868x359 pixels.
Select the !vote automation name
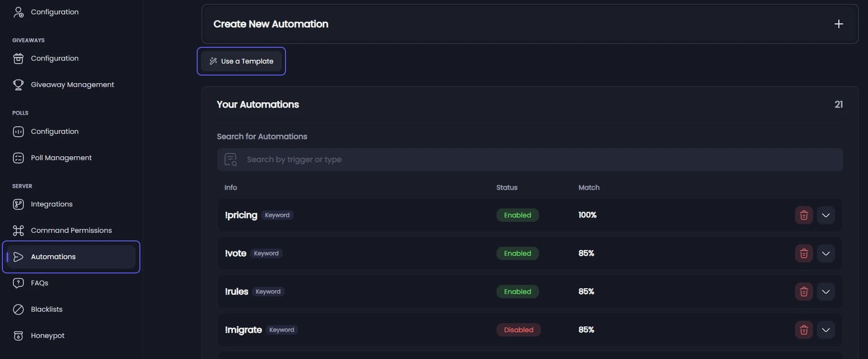point(235,253)
